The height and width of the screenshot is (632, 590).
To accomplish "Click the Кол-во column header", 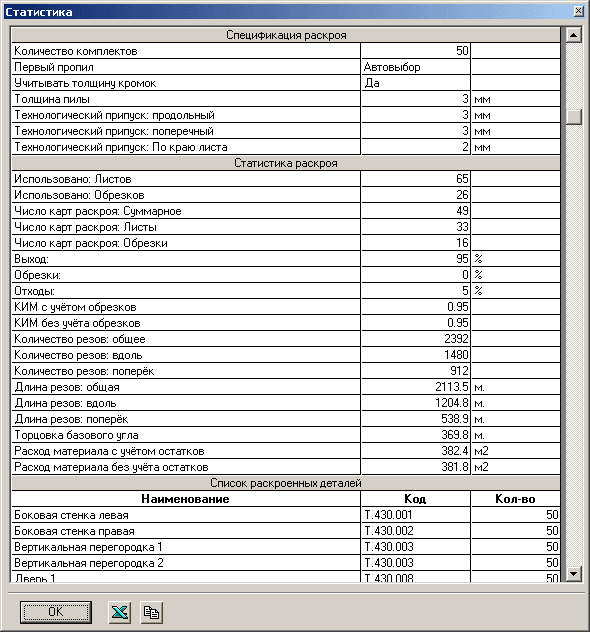I will point(515,499).
